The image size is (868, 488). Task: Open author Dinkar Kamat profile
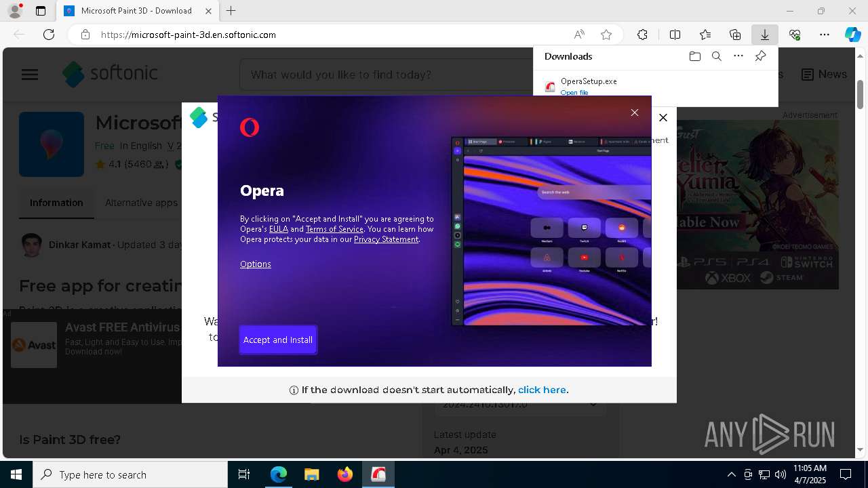(79, 245)
